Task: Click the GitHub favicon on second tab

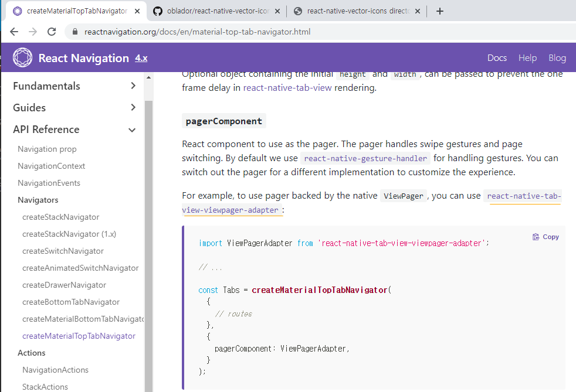Action: [x=158, y=11]
